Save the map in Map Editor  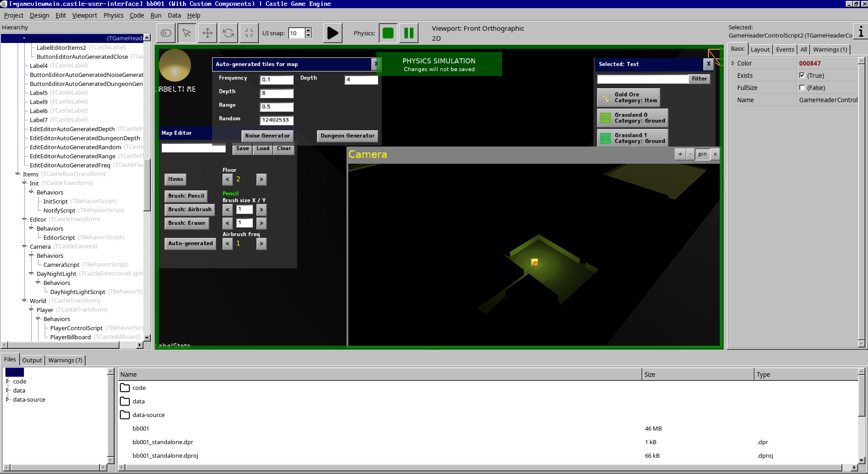242,149
